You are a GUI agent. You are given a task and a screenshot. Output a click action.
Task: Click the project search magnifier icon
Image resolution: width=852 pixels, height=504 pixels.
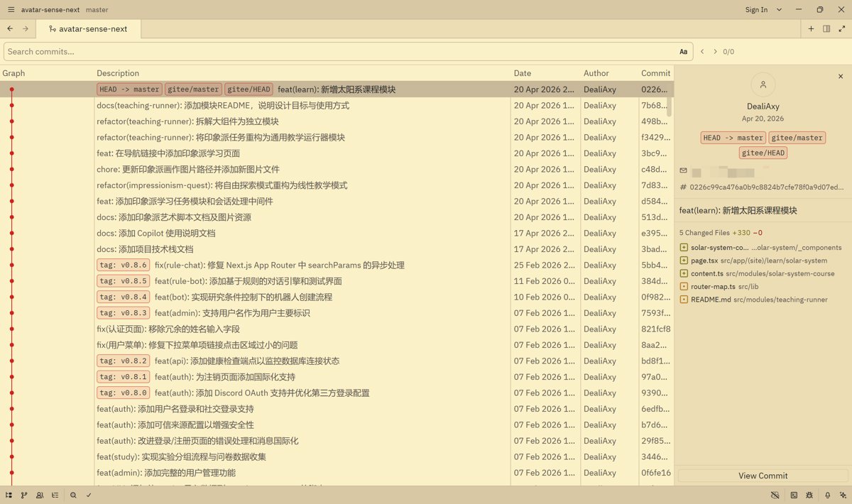click(x=73, y=495)
